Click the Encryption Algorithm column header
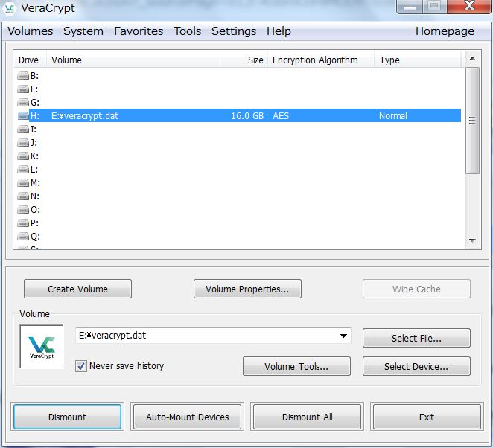The height and width of the screenshot is (448, 493). 321,60
